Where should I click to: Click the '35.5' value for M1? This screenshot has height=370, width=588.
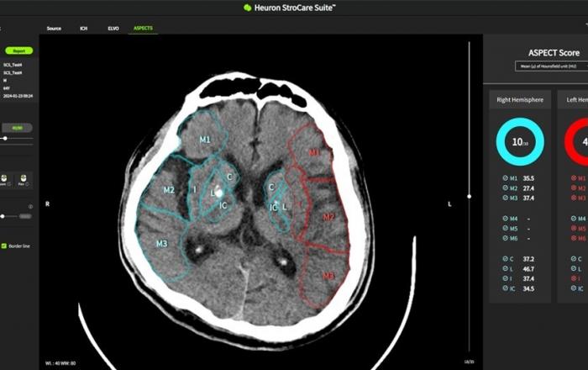click(528, 178)
